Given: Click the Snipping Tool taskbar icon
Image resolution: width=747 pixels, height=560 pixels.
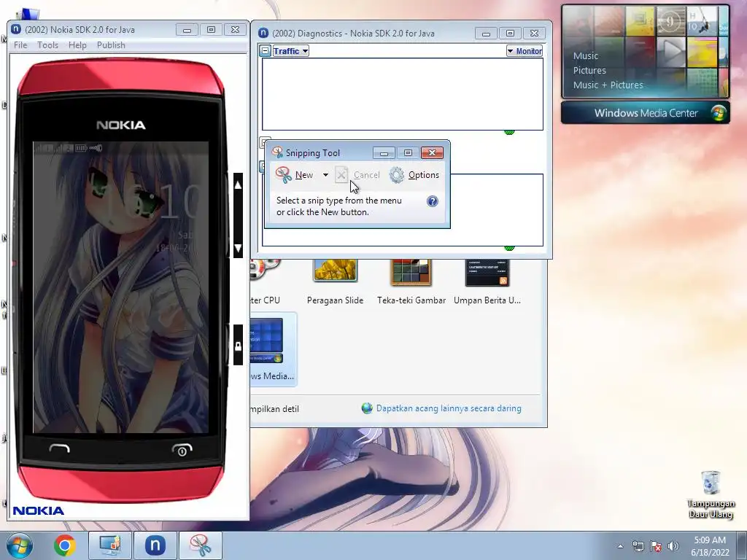Looking at the screenshot, I should point(200,545).
